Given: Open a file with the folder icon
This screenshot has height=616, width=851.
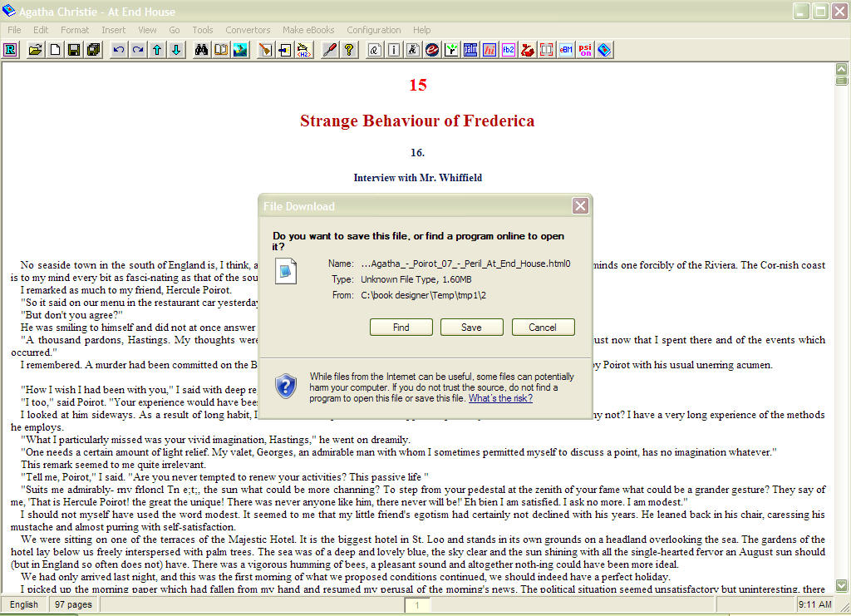Looking at the screenshot, I should pyautogui.click(x=35, y=51).
